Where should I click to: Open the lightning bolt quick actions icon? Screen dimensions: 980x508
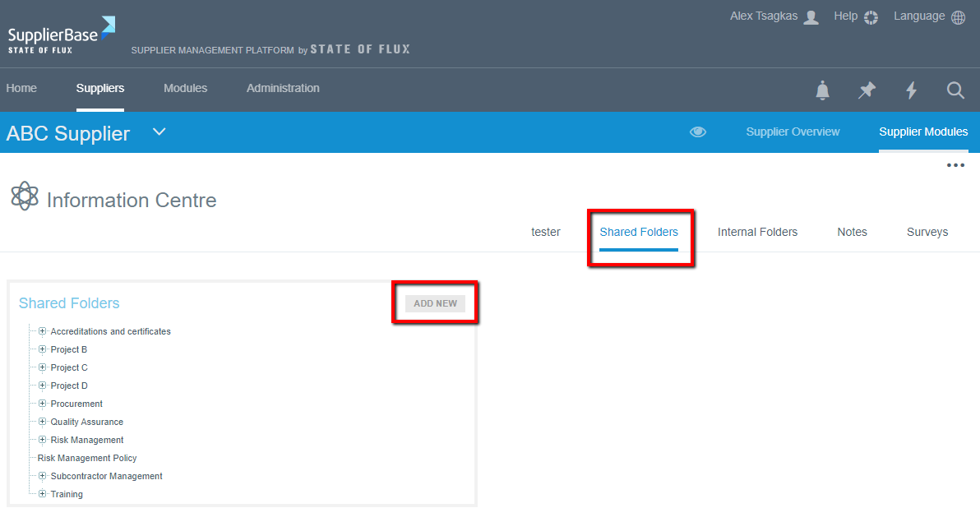point(911,90)
